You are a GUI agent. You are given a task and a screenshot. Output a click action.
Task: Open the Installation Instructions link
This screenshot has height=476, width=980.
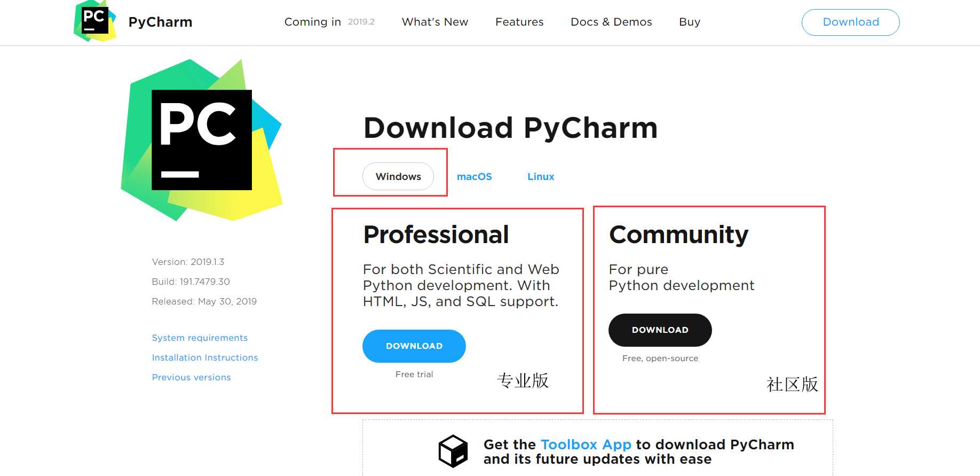point(205,357)
